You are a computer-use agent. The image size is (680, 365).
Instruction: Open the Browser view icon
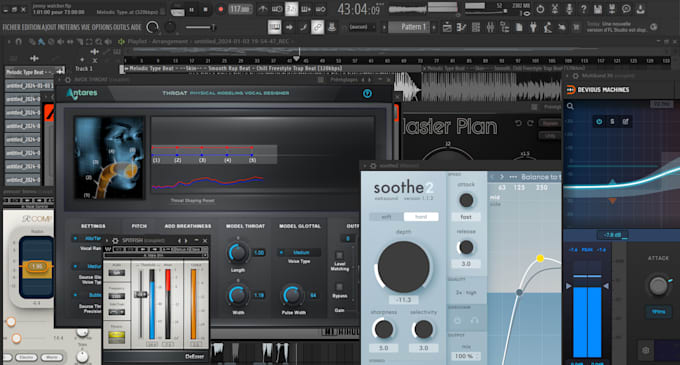coord(504,27)
